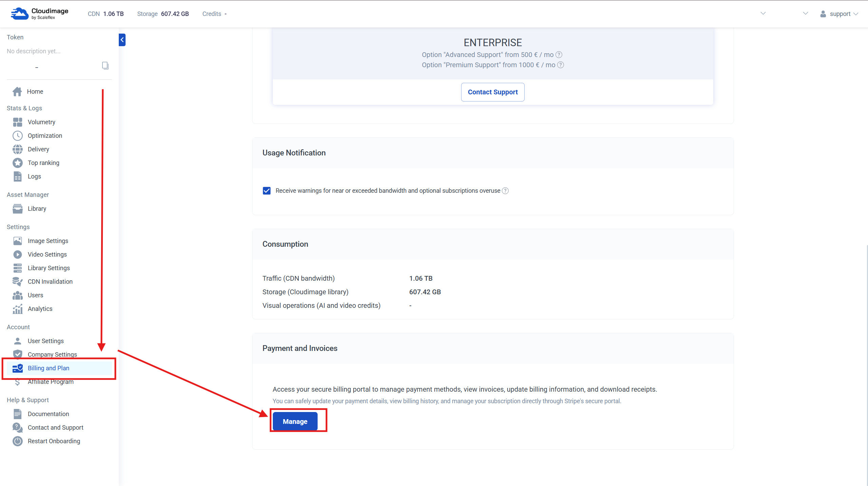Click the Advanced Support help icon
The image size is (868, 486).
pyautogui.click(x=559, y=55)
